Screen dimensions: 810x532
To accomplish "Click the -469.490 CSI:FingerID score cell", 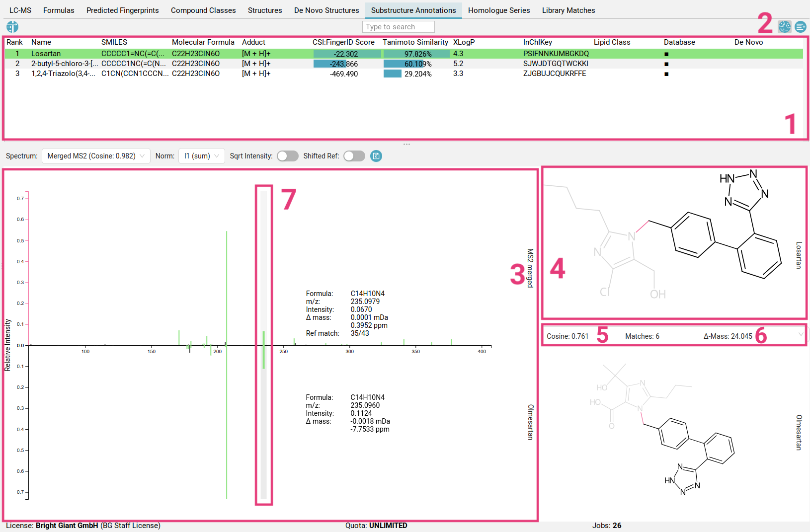I will [x=346, y=74].
